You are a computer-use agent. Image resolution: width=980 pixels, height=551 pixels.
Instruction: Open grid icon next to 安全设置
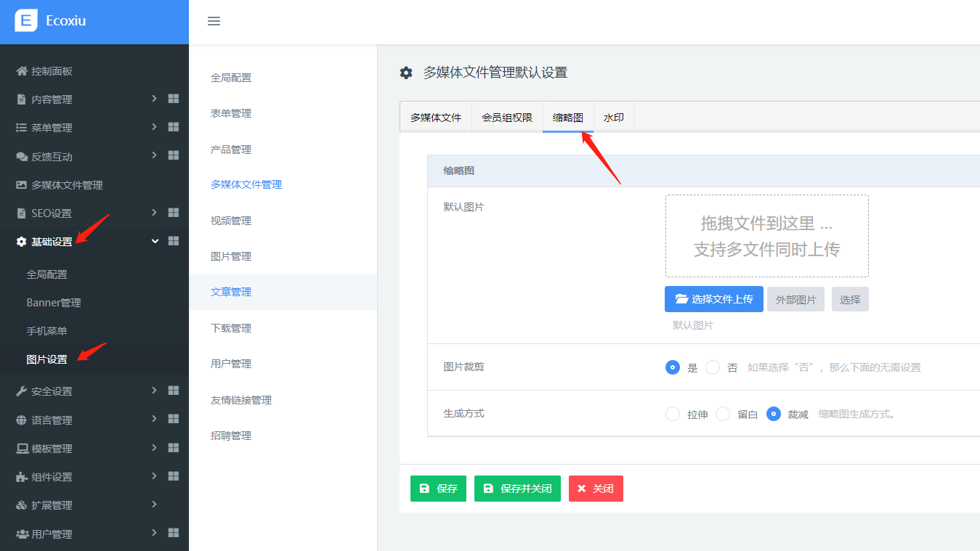tap(174, 391)
